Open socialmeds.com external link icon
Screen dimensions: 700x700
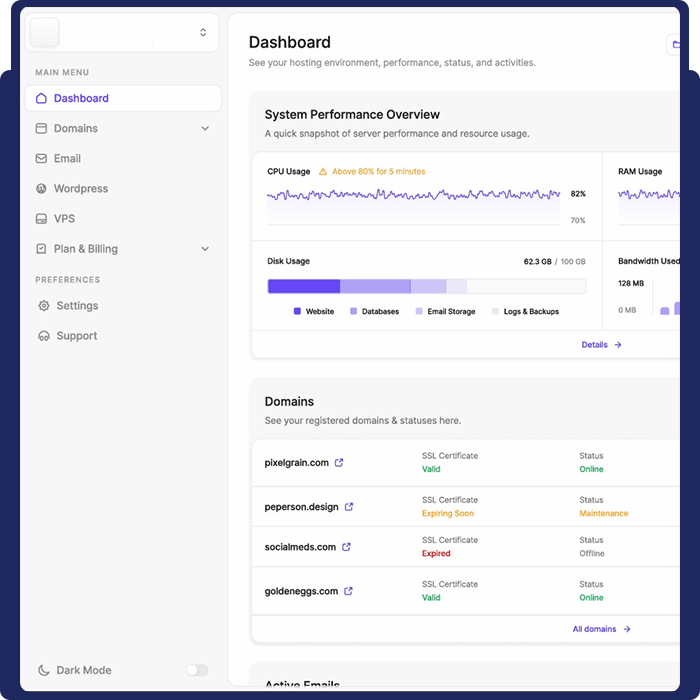point(346,547)
